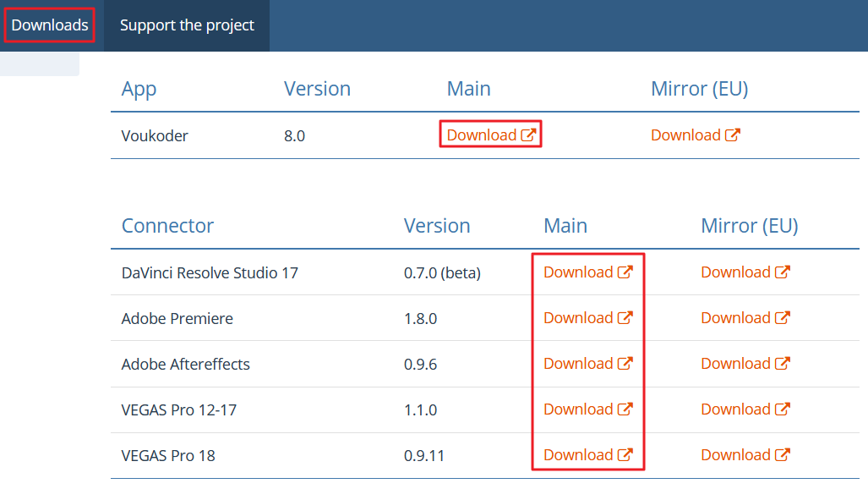Download Voukoder 8.0 from Mirror (EU)
868x489 pixels.
[696, 135]
